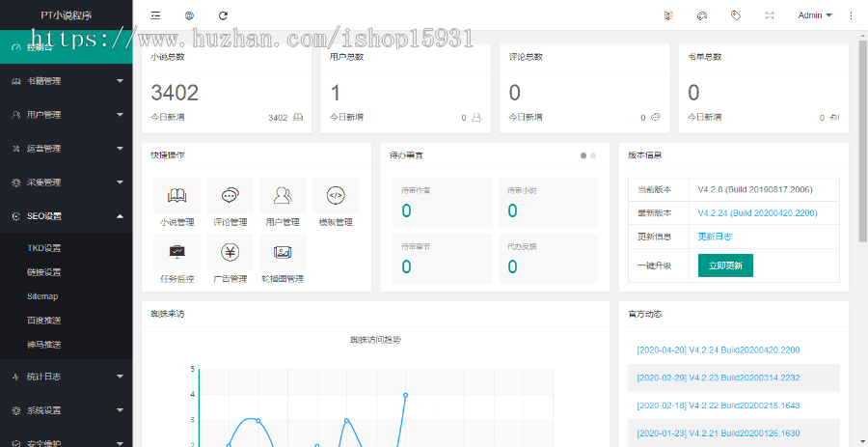Open 广告管理 yen icon shortcut

(230, 253)
